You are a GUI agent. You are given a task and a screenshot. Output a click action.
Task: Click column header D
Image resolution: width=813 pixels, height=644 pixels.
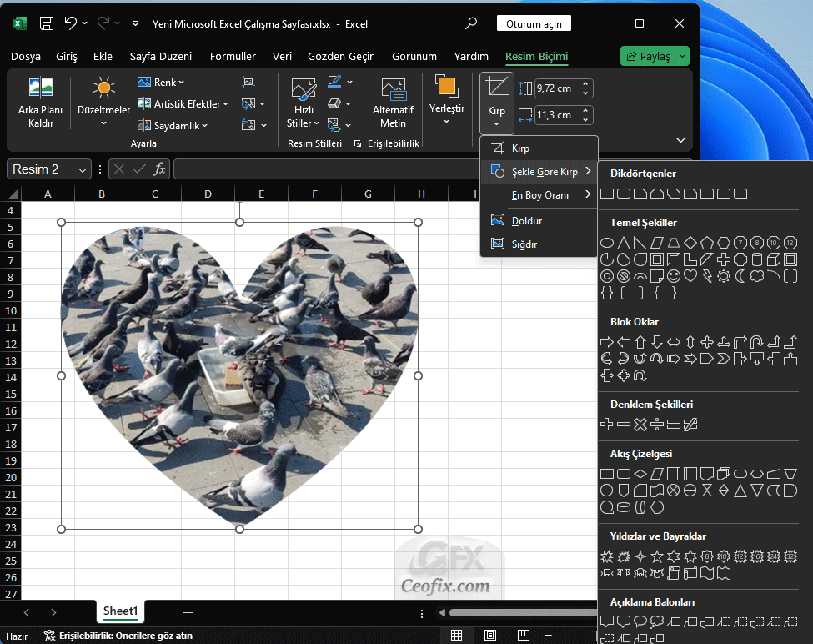[x=208, y=194]
